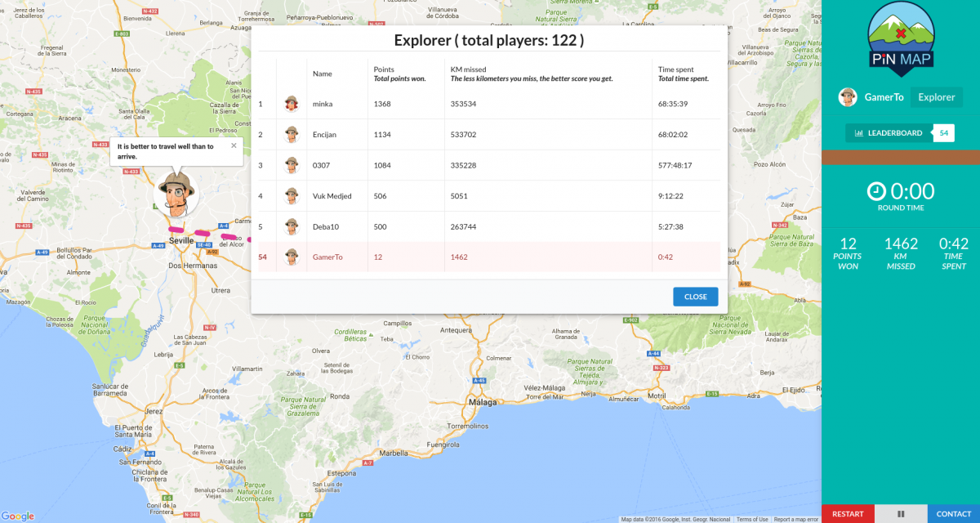Open the Contact page

(953, 514)
